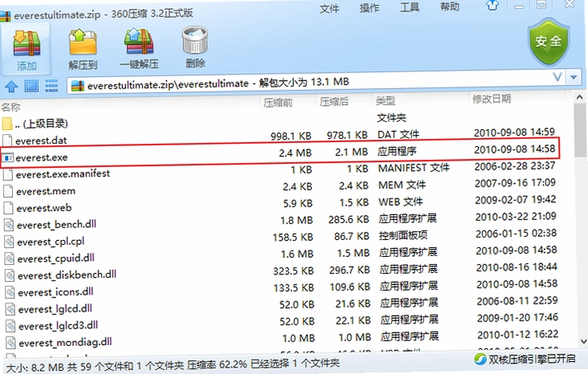Click the everest.web file icon
The height and width of the screenshot is (374, 588).
point(8,208)
